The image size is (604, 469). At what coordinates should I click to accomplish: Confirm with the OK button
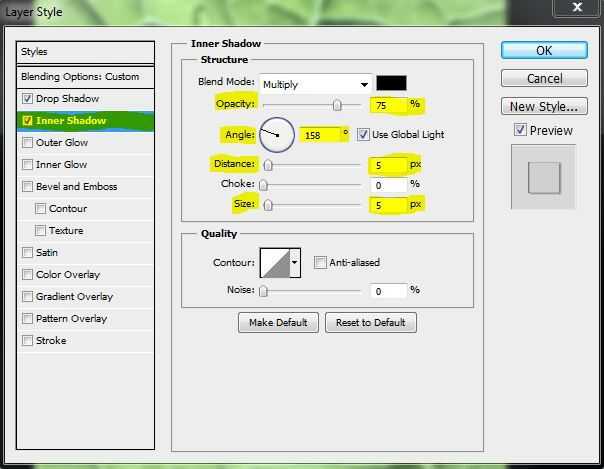(544, 50)
